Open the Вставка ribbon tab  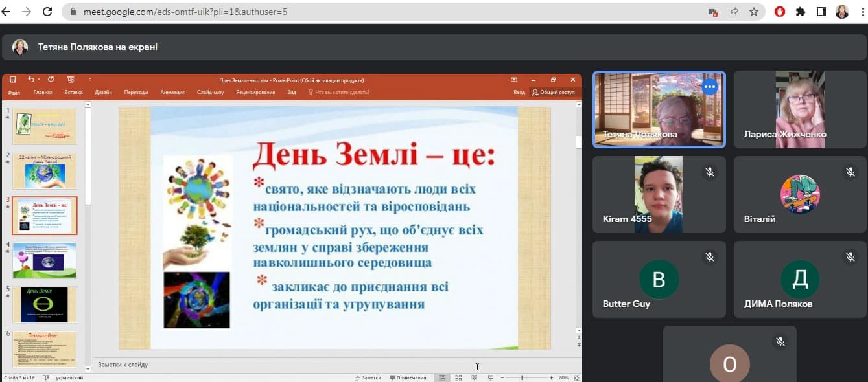coord(74,92)
